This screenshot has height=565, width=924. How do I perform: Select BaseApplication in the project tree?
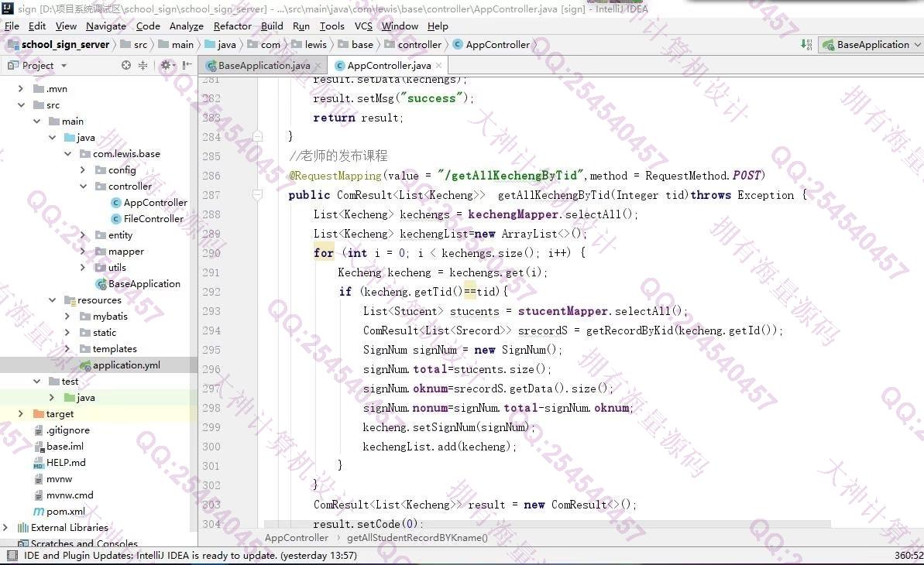(139, 284)
